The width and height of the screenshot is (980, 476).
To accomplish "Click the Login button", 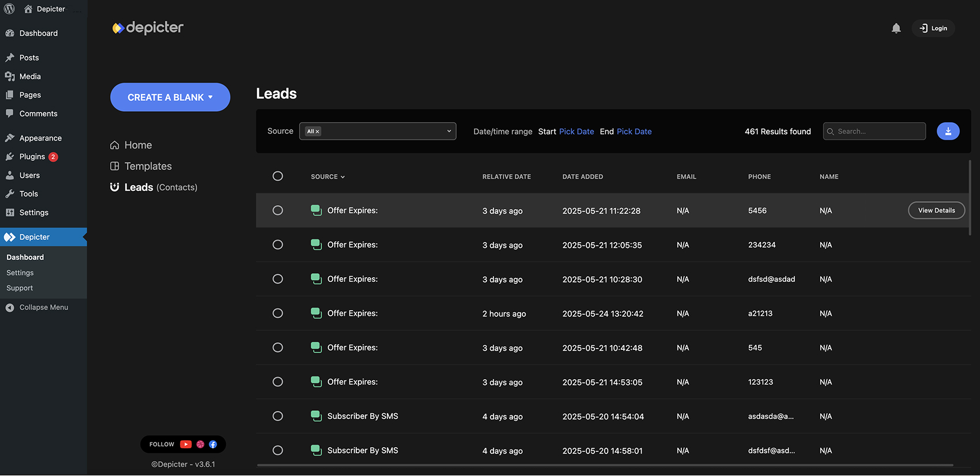I will (933, 28).
